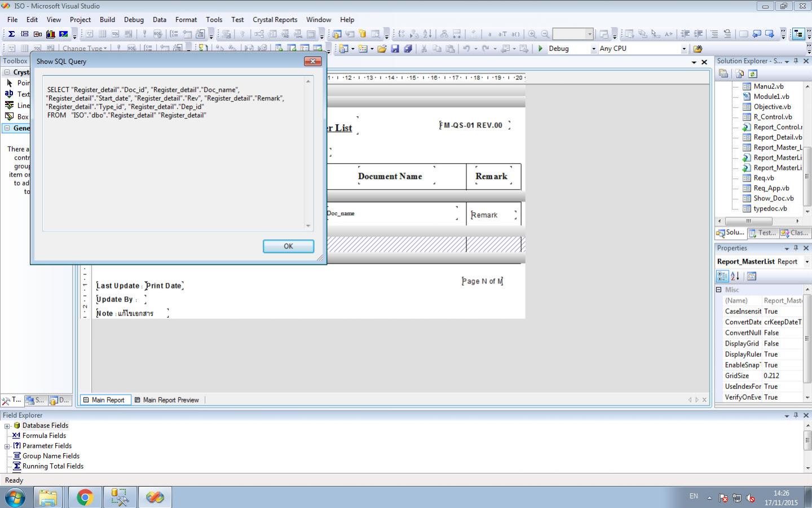
Task: Close the Show SQL Query dialog
Action: pos(313,61)
